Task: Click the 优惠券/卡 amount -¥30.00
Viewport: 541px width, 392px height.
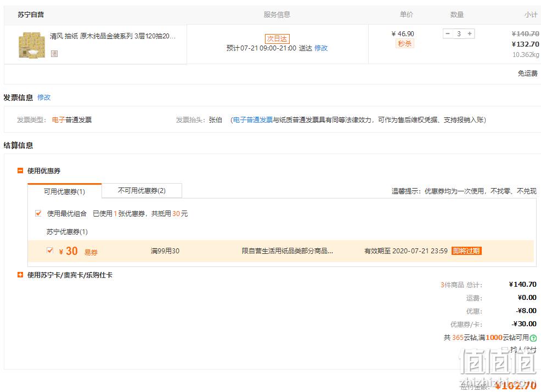Action: tap(524, 323)
